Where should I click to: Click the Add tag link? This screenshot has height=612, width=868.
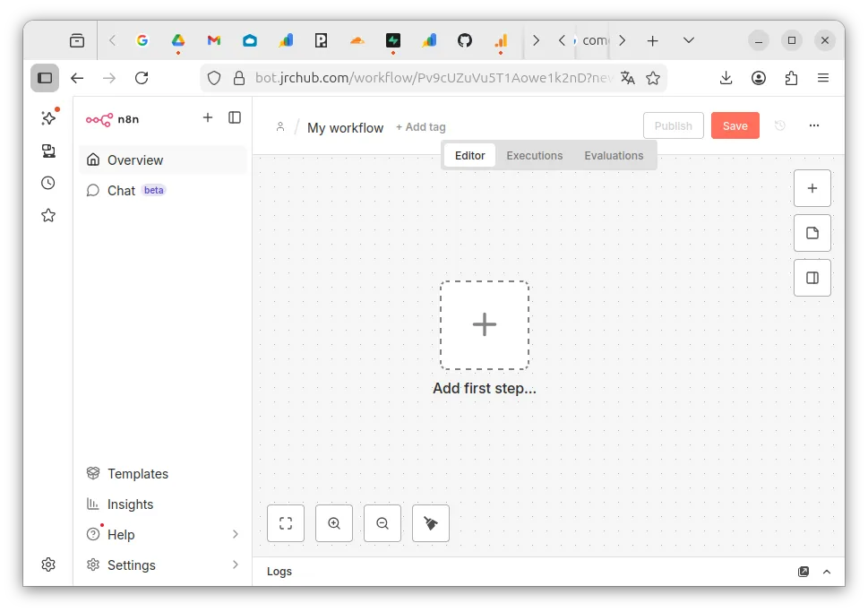(x=421, y=127)
